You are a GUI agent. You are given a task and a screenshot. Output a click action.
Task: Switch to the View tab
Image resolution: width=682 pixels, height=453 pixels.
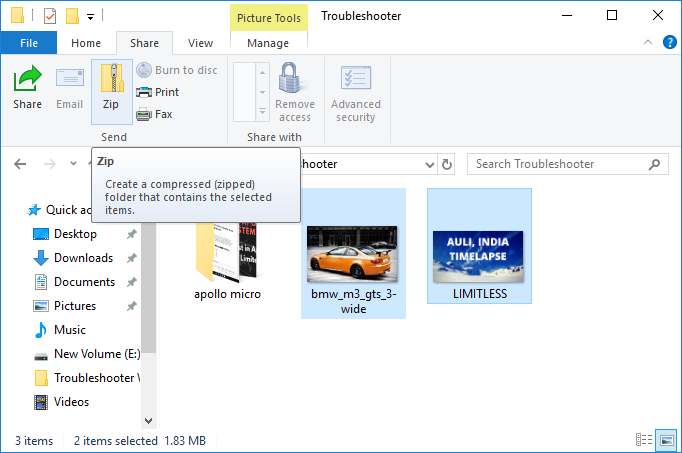coord(200,43)
